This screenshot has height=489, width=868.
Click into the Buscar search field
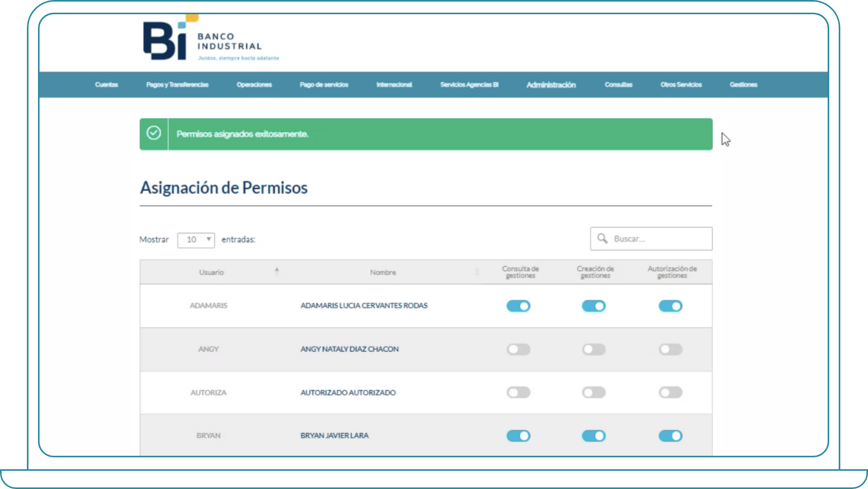coord(651,239)
